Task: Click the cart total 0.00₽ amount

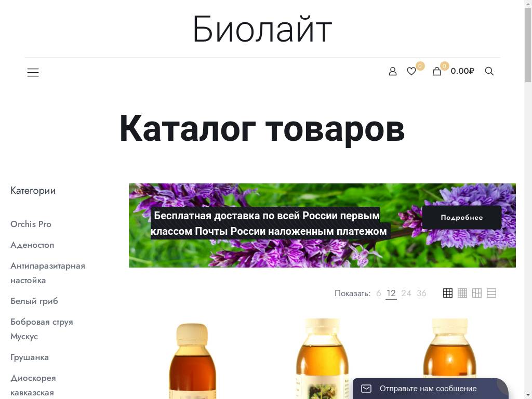Action: click(x=462, y=71)
